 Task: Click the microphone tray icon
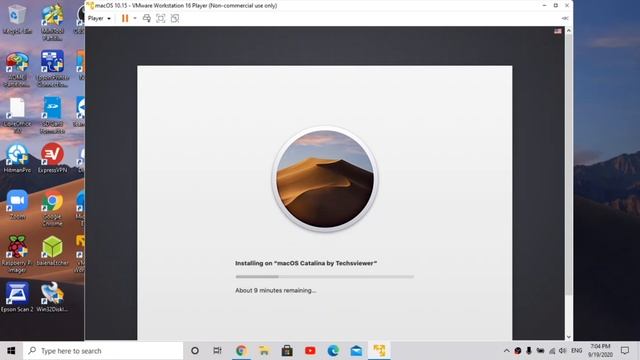coord(529,351)
